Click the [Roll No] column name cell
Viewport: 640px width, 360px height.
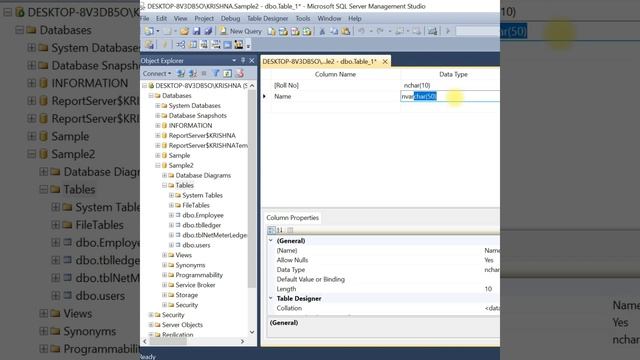[x=336, y=85]
